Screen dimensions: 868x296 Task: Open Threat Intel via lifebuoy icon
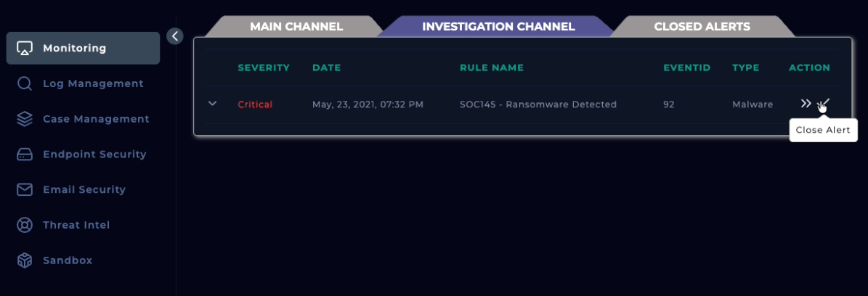pos(25,225)
